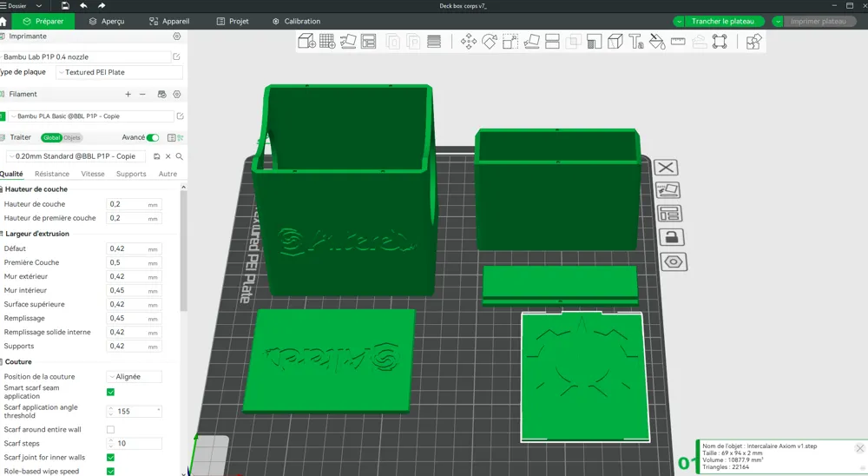
Task: Open the Seam painting tool
Action: click(615, 41)
